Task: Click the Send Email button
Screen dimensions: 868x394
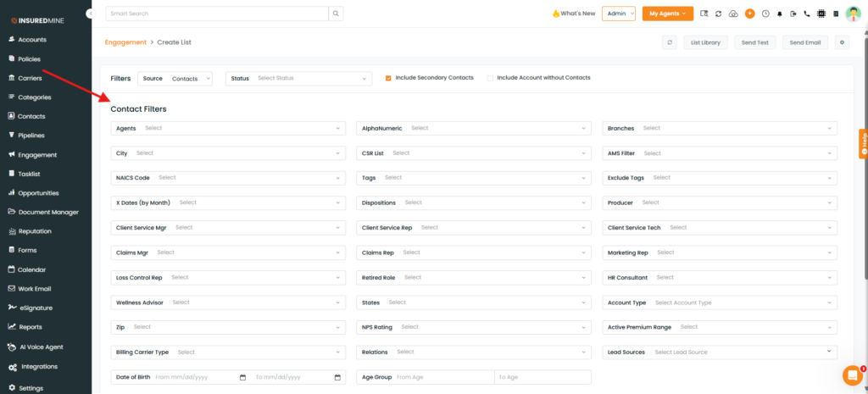Action: pyautogui.click(x=804, y=42)
